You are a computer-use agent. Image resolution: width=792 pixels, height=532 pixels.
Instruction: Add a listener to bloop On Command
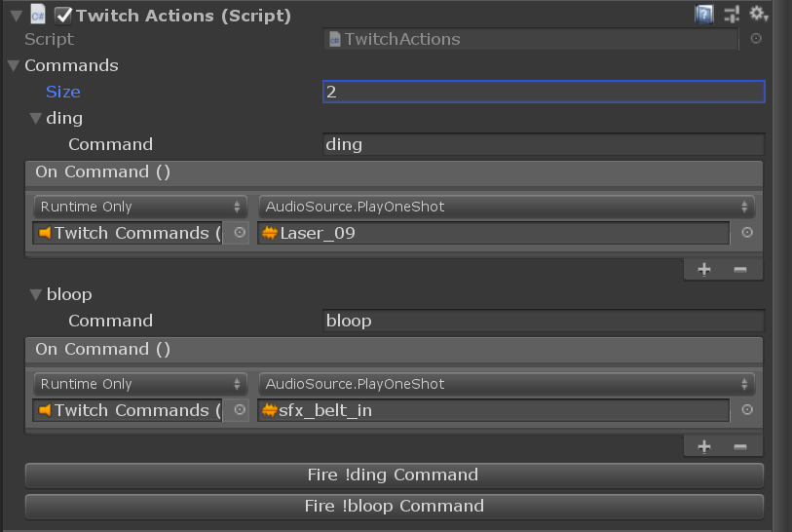[704, 446]
